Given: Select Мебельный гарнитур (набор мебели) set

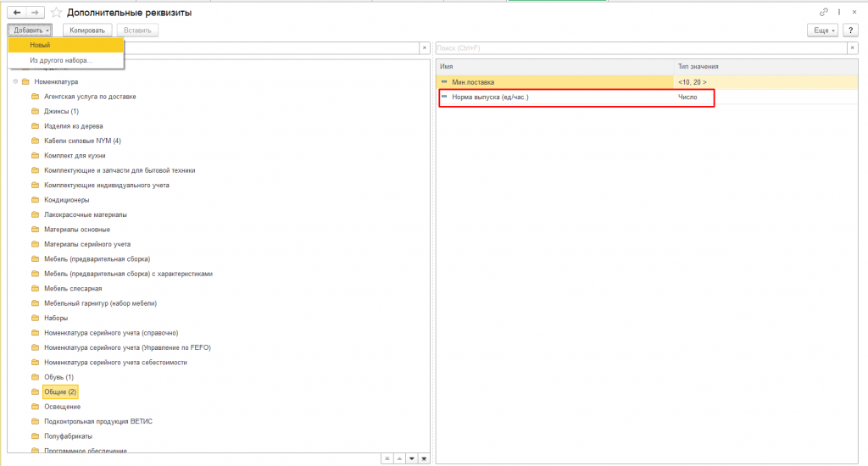Looking at the screenshot, I should pos(100,303).
